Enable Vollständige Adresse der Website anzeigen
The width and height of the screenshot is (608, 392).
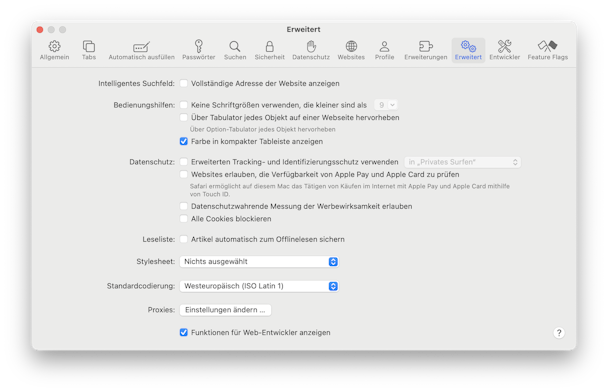[184, 83]
